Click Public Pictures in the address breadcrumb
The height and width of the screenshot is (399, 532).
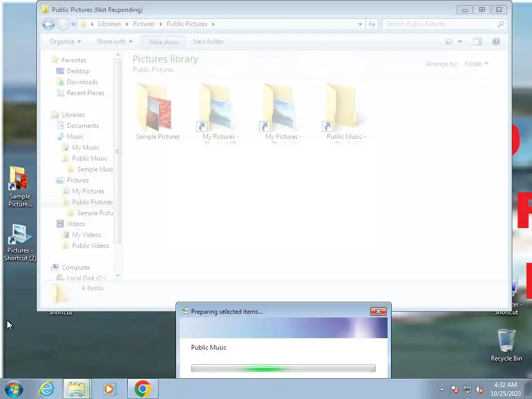pos(187,24)
